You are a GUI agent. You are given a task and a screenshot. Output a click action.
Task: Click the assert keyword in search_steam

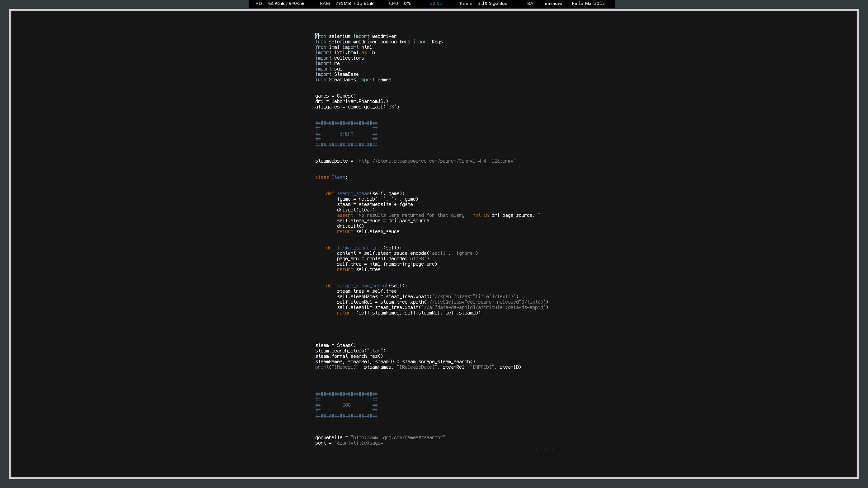click(x=344, y=215)
